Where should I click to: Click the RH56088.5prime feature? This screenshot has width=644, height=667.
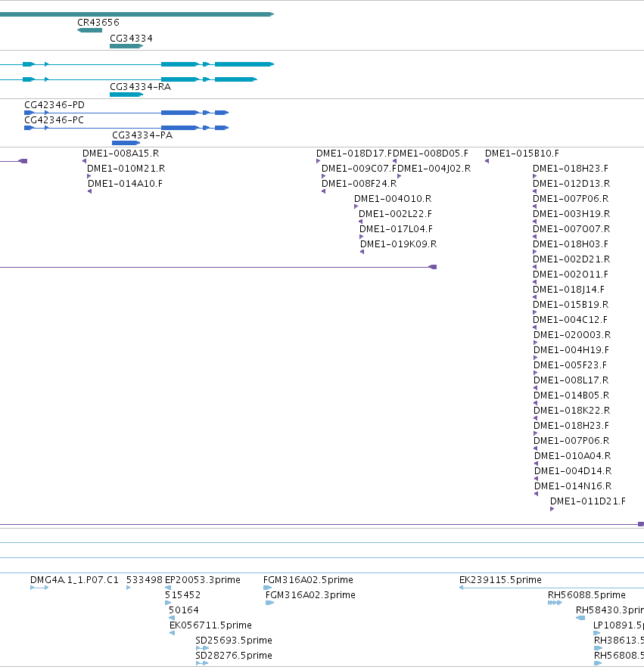click(586, 594)
